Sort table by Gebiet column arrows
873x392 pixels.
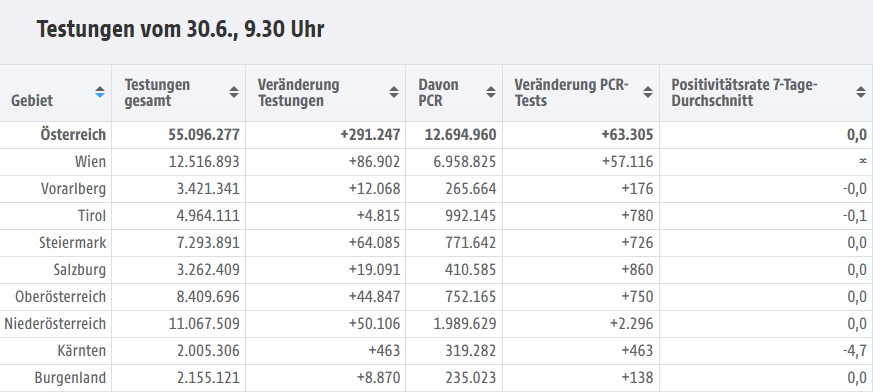pos(100,92)
